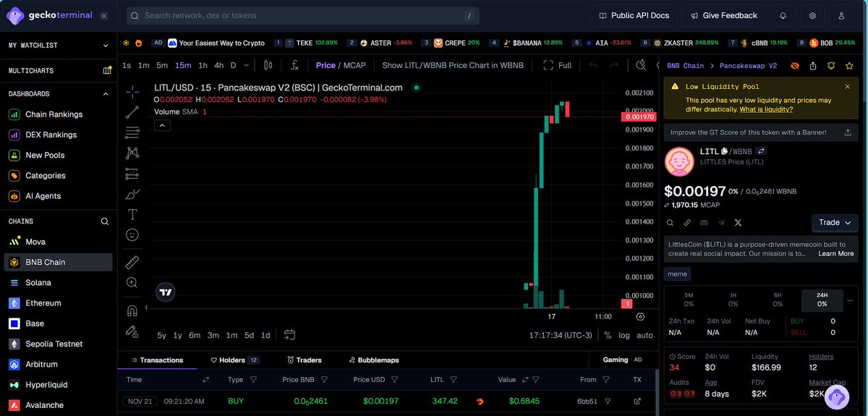Open the token's Discord link
The width and height of the screenshot is (868, 416).
click(704, 223)
